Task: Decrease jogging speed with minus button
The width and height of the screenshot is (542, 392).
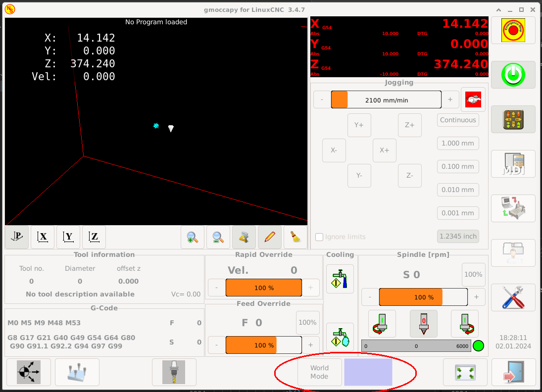Action: tap(322, 99)
